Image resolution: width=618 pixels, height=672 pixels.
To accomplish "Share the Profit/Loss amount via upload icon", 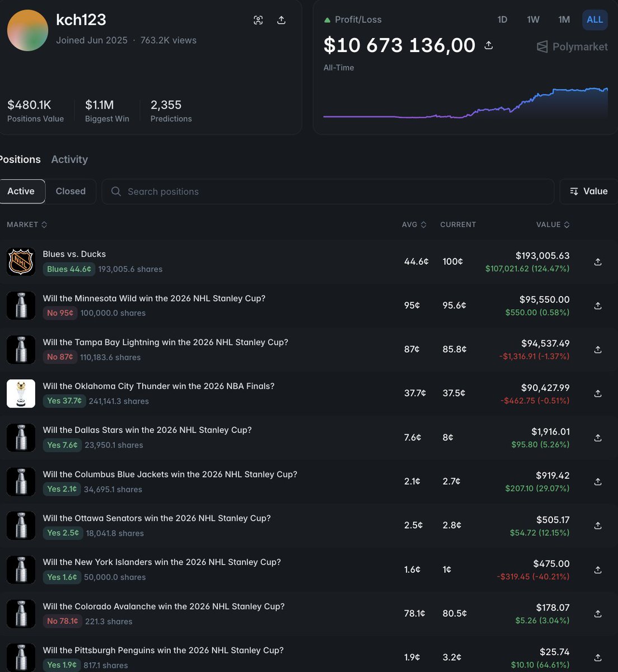I will click(489, 45).
